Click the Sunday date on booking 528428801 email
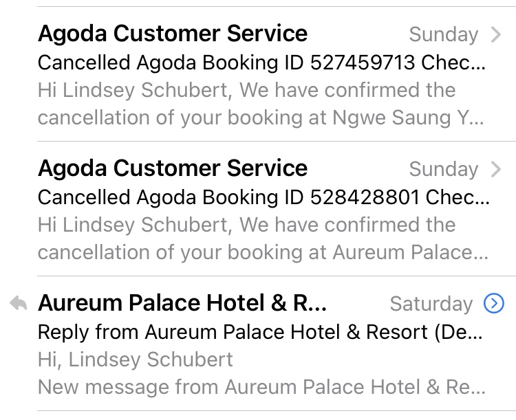Image resolution: width=516 pixels, height=420 pixels. 444,169
